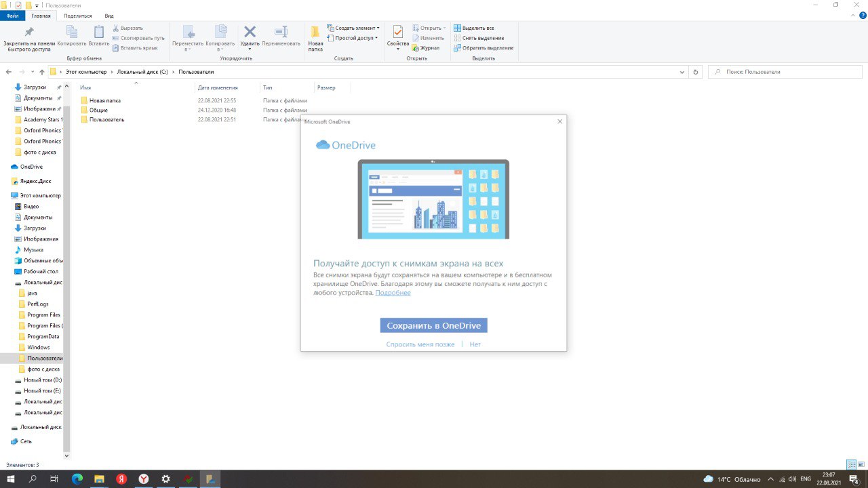Viewport: 868px width, 488px height.
Task: Sort by the 'Тип' column header
Action: pos(268,87)
